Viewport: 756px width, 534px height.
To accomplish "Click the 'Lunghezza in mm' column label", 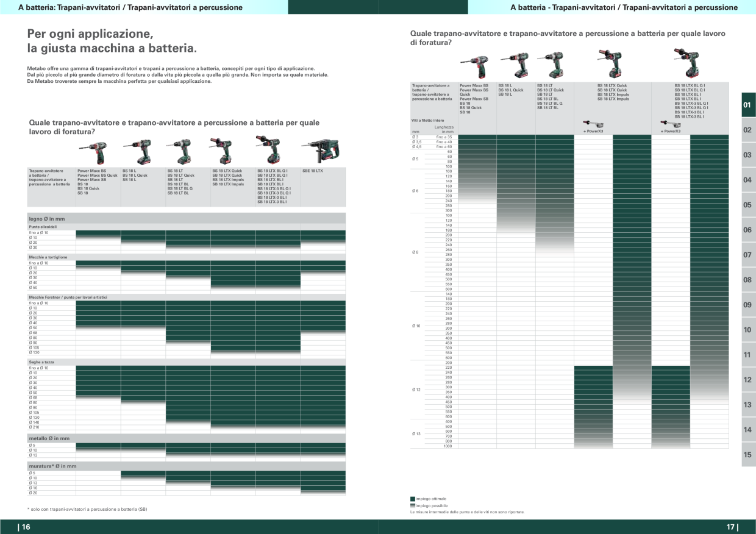I will tap(443, 129).
